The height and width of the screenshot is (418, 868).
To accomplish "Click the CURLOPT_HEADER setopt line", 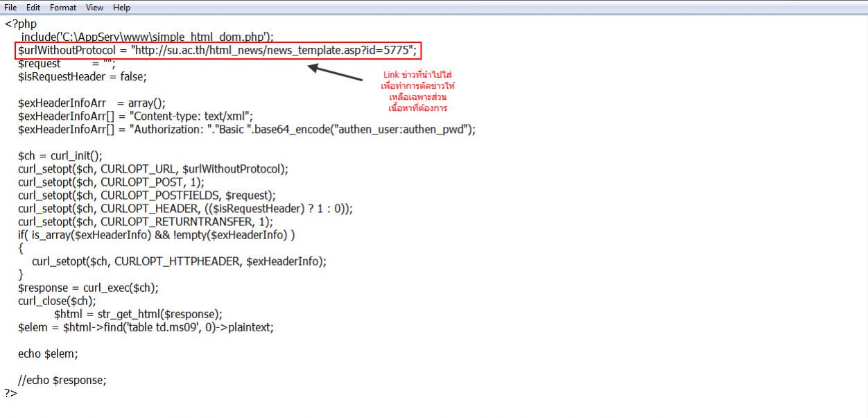I will click(x=186, y=209).
